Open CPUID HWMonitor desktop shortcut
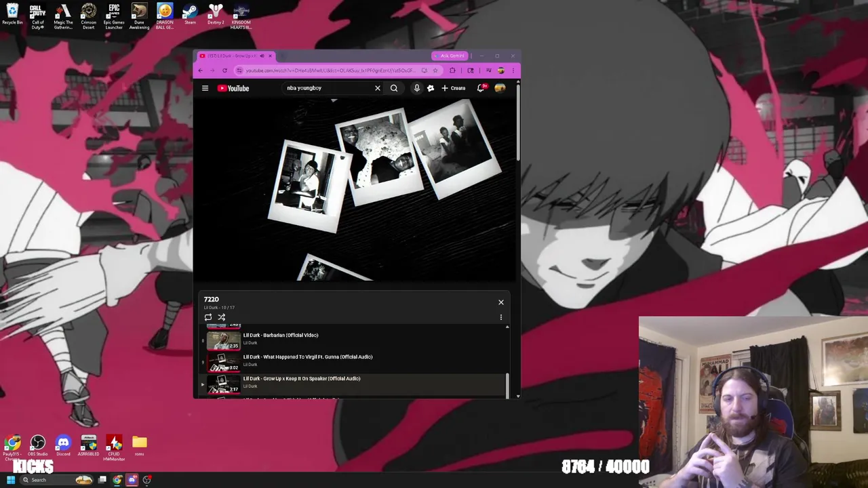Viewport: 868px width, 488px height. [x=114, y=447]
